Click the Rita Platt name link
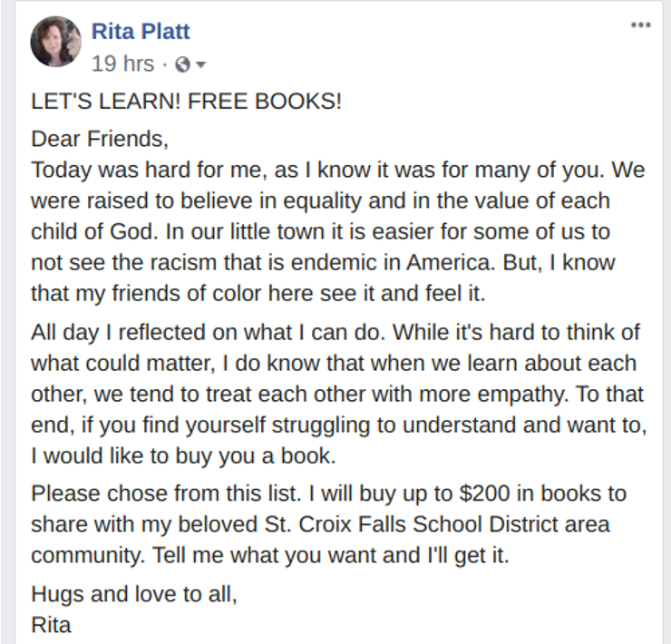 [141, 31]
